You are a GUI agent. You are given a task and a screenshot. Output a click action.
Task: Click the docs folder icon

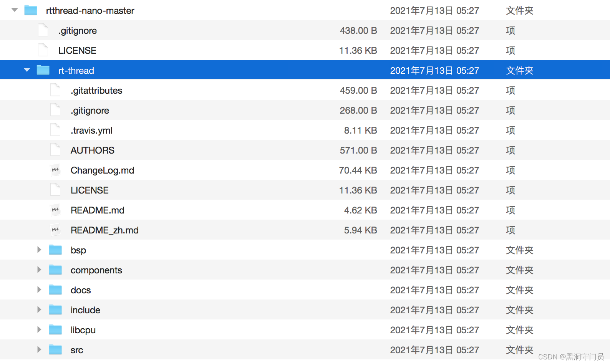[x=55, y=290]
